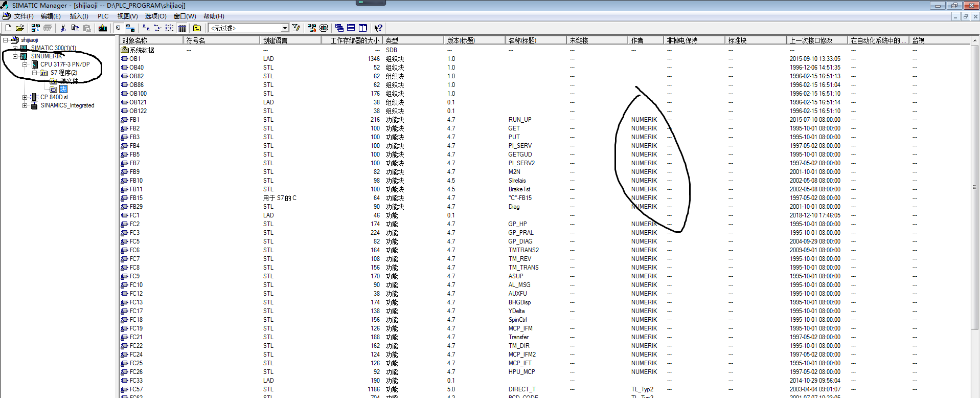Click the Open Project folder icon

pyautogui.click(x=20, y=28)
